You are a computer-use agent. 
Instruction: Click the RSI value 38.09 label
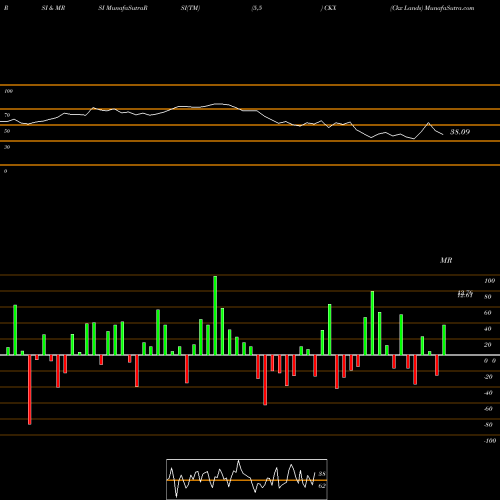460,132
